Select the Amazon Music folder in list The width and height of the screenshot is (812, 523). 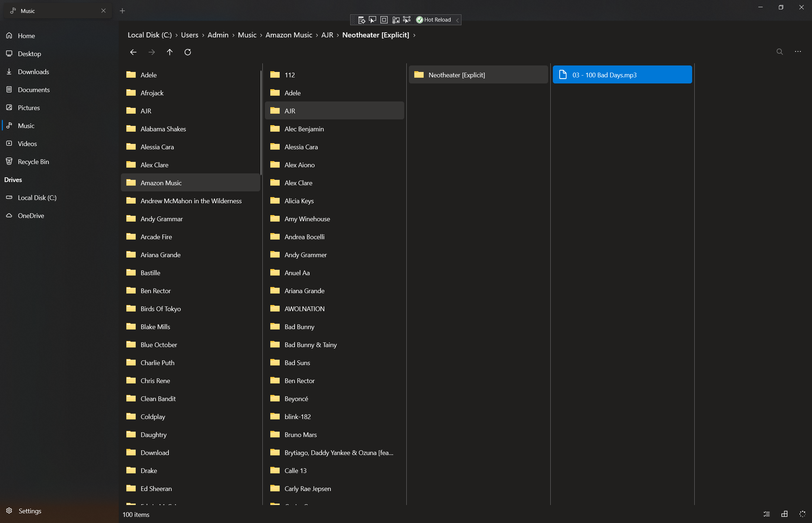190,183
